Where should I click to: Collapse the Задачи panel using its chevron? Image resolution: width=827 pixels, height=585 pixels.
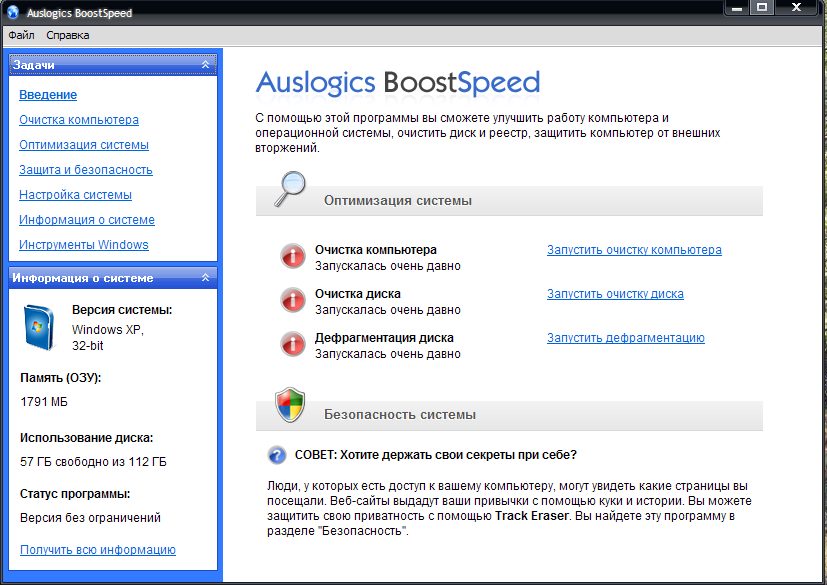point(205,65)
